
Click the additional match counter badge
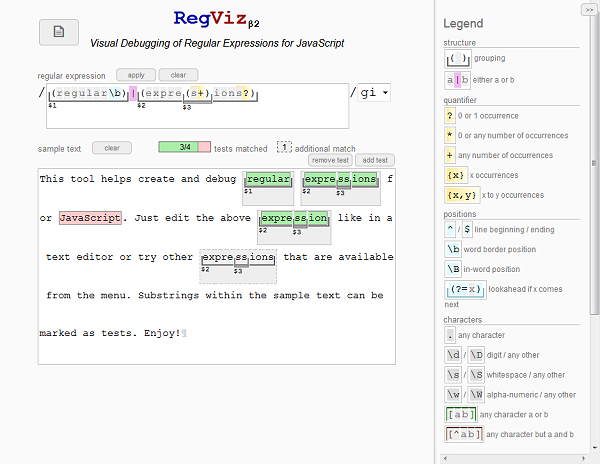click(284, 147)
